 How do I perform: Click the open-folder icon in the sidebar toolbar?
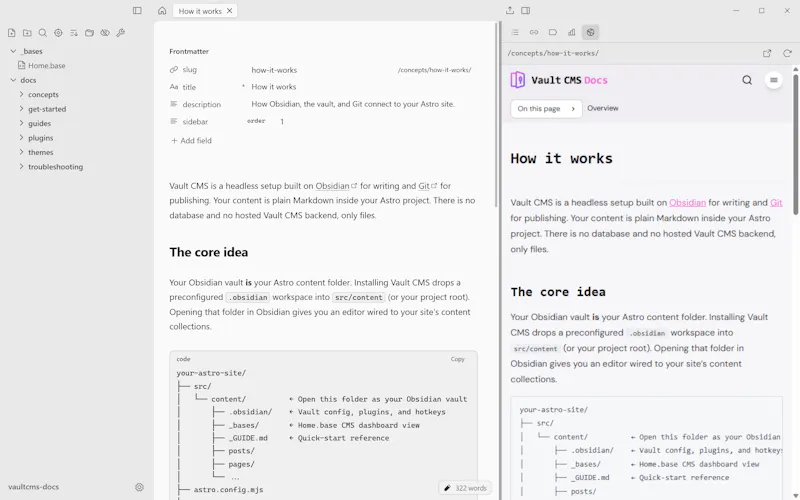point(89,33)
